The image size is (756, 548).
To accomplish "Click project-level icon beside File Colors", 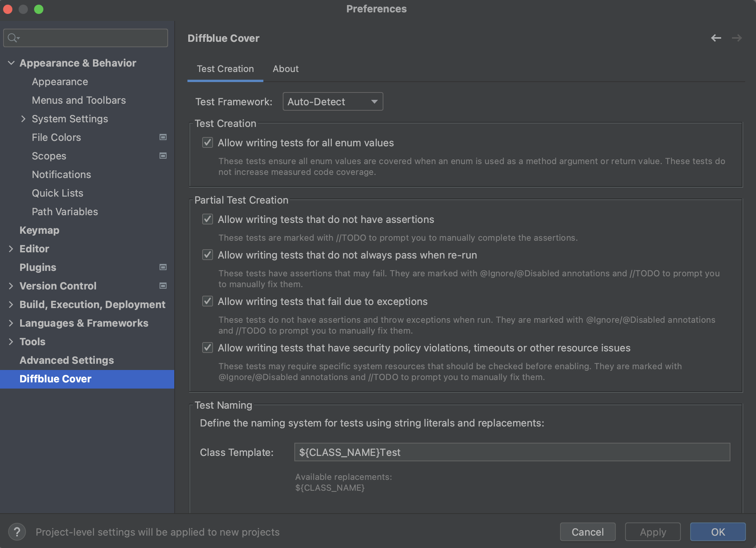I will [163, 137].
